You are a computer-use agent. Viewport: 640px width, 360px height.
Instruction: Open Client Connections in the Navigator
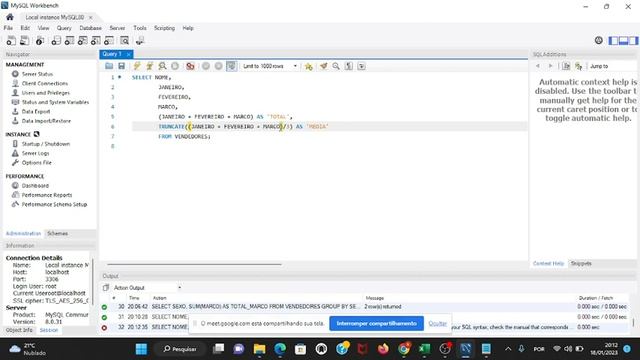click(x=45, y=83)
